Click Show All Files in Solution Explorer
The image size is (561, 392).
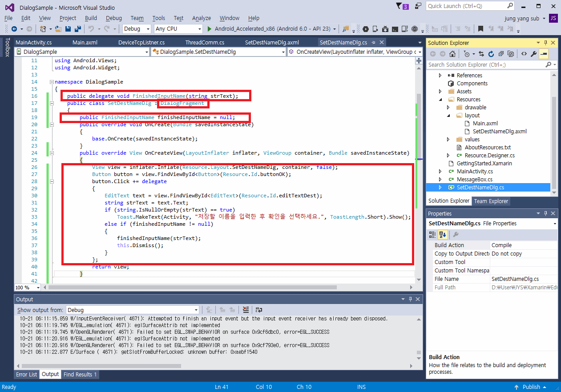tap(510, 54)
